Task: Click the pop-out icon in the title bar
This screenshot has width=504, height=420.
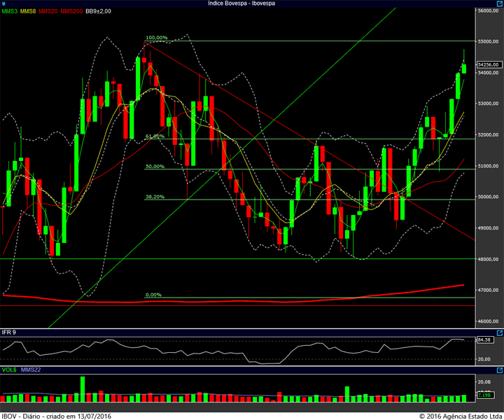Action: [500, 3]
